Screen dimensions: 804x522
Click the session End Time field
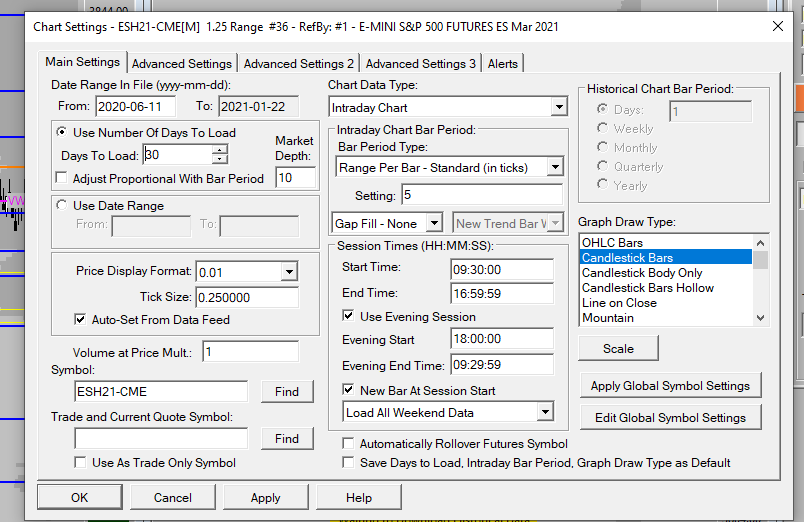(x=502, y=293)
